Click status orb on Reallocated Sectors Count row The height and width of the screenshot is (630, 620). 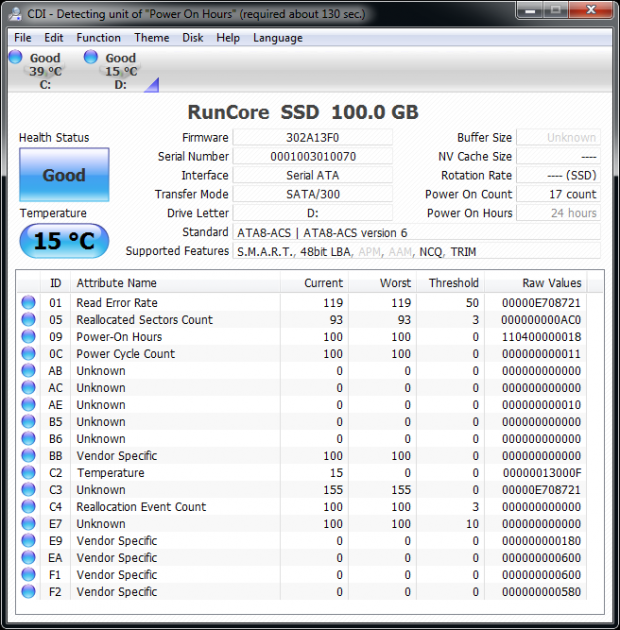coord(29,319)
